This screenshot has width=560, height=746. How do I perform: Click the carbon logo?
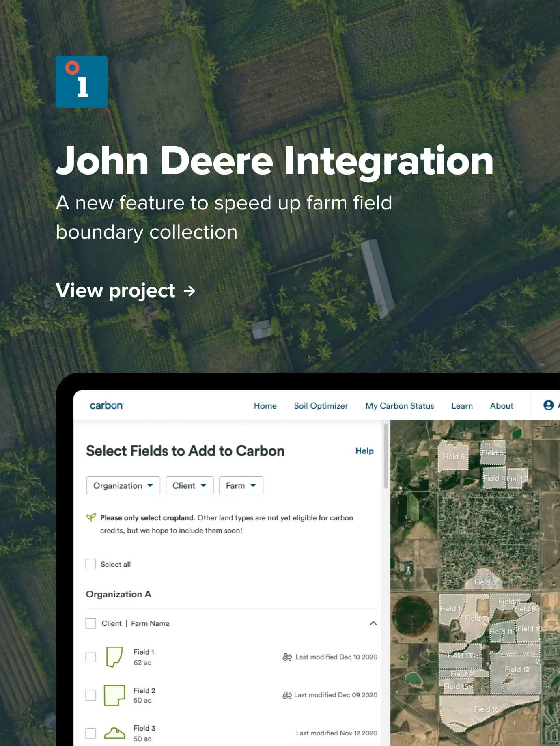coord(106,405)
